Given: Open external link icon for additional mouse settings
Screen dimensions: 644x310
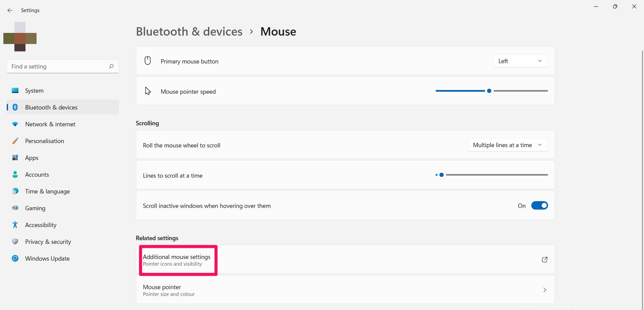Looking at the screenshot, I should click(544, 260).
